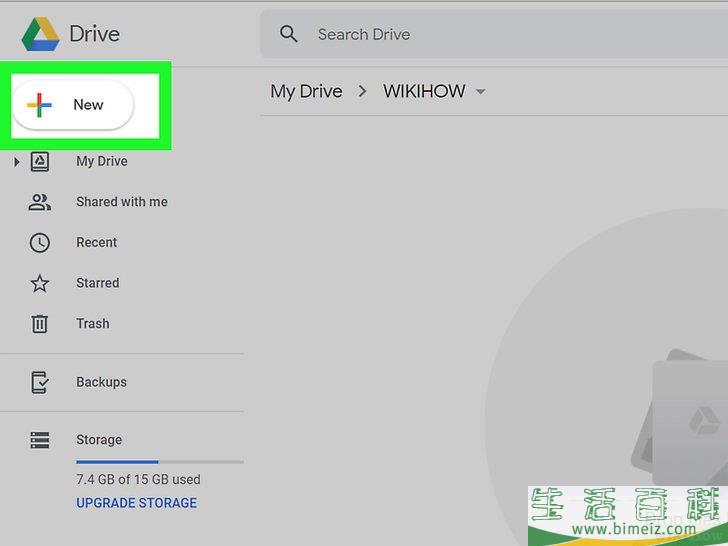Click the Backups phone icon
This screenshot has width=728, height=546.
pos(40,383)
